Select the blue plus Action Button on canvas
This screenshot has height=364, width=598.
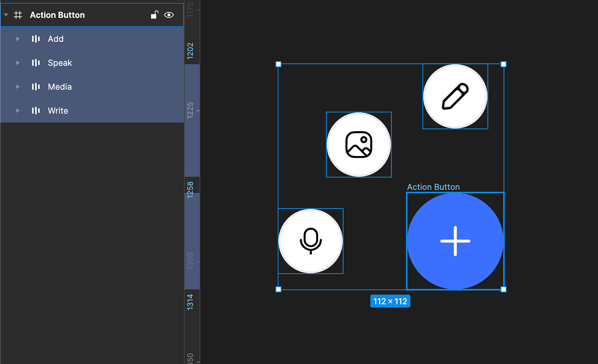pyautogui.click(x=455, y=241)
